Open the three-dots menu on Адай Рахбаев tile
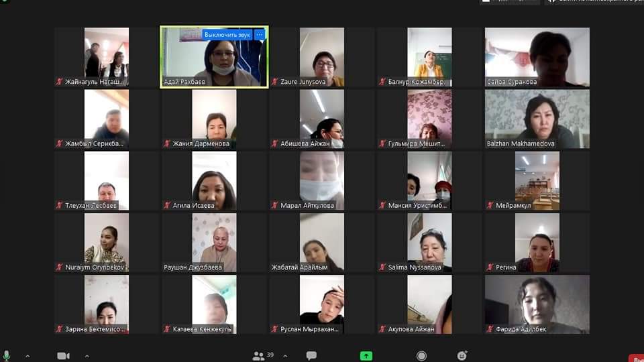The height and width of the screenshot is (362, 644). tap(260, 34)
